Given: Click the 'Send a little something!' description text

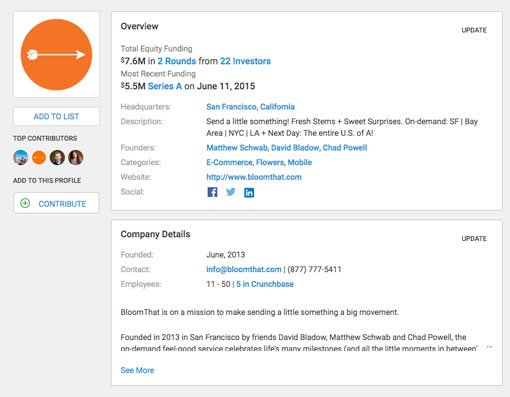Looking at the screenshot, I should click(342, 127).
